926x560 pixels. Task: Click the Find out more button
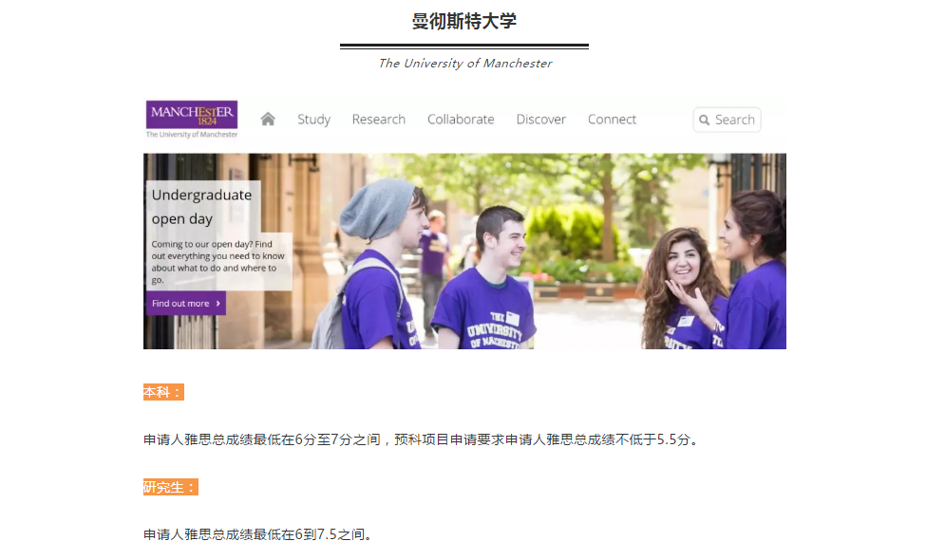[x=186, y=304]
